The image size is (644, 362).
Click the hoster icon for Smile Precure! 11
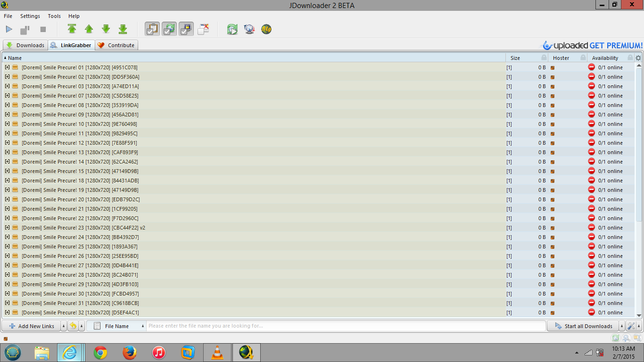[553, 133]
